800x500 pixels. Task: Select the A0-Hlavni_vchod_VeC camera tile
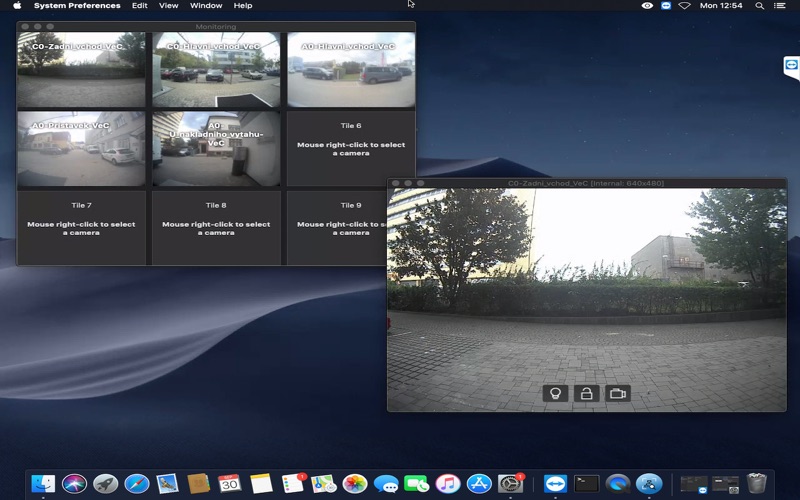click(x=351, y=70)
